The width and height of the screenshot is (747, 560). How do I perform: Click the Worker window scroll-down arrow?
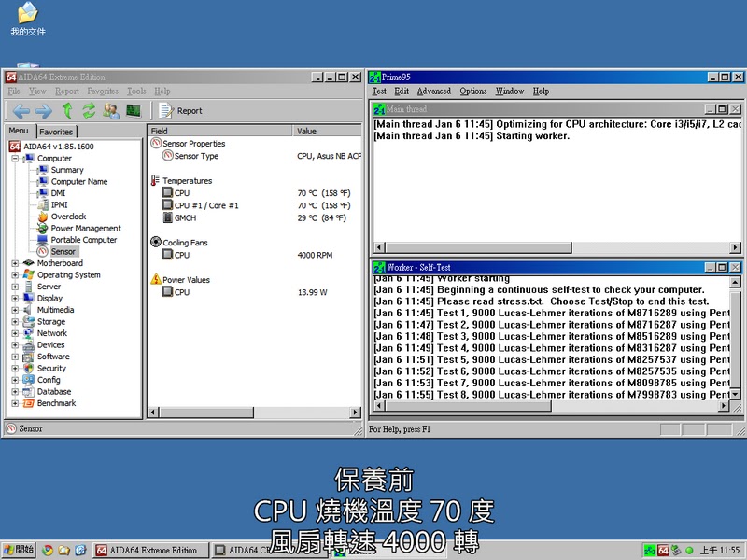[x=735, y=395]
